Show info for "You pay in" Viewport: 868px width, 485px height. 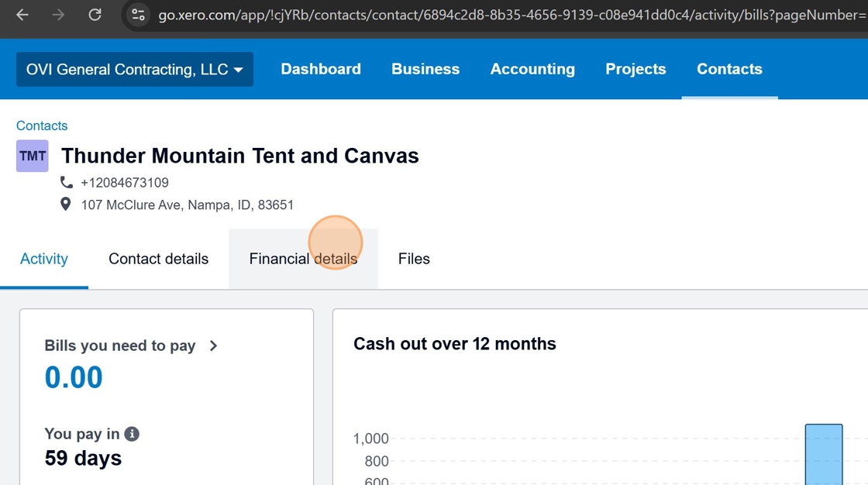[132, 434]
